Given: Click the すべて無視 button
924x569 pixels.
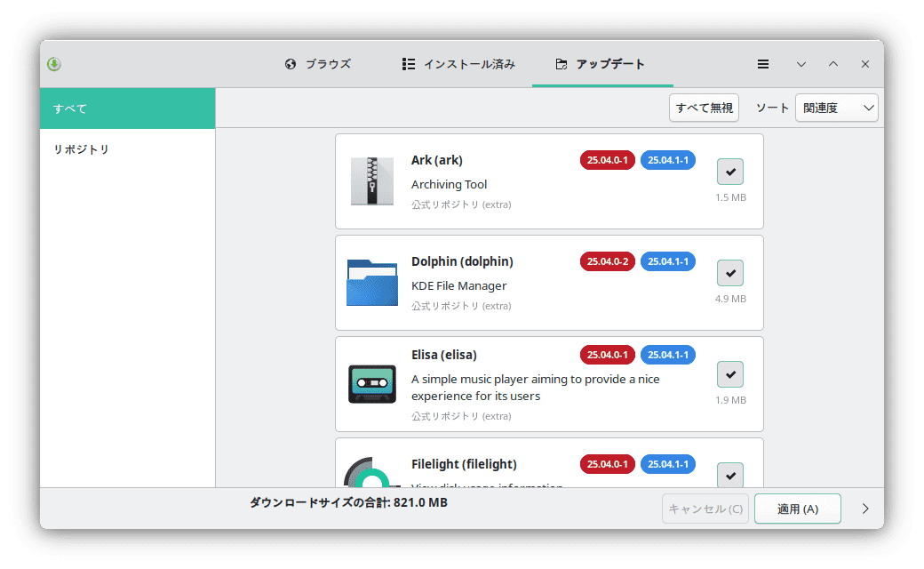Looking at the screenshot, I should (x=705, y=108).
